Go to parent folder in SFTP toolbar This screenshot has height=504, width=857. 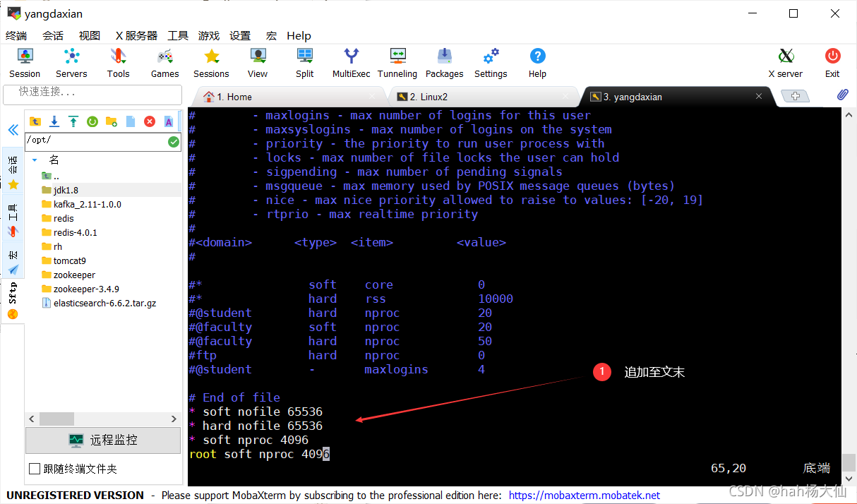click(35, 121)
